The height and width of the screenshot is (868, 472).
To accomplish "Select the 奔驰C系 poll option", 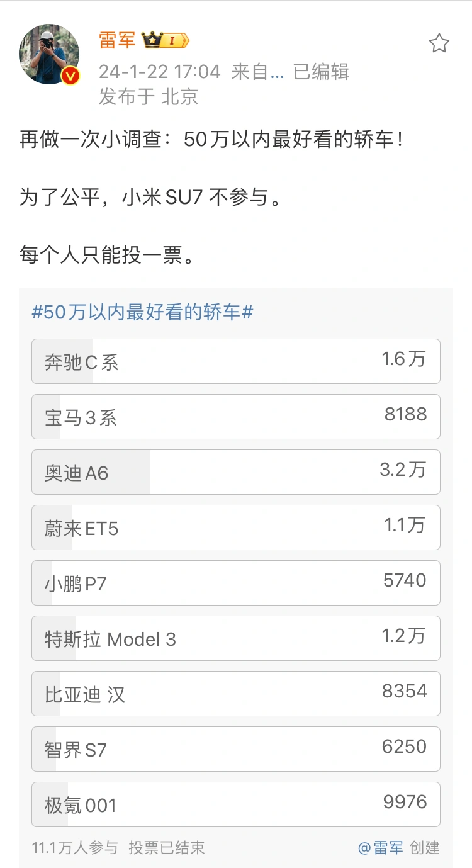I will click(x=236, y=361).
